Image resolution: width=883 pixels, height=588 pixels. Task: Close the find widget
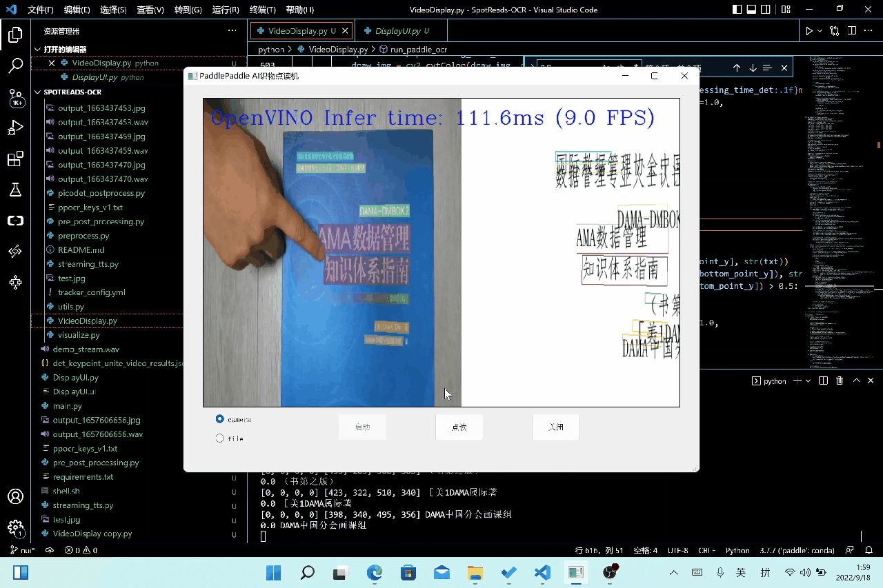[x=784, y=68]
